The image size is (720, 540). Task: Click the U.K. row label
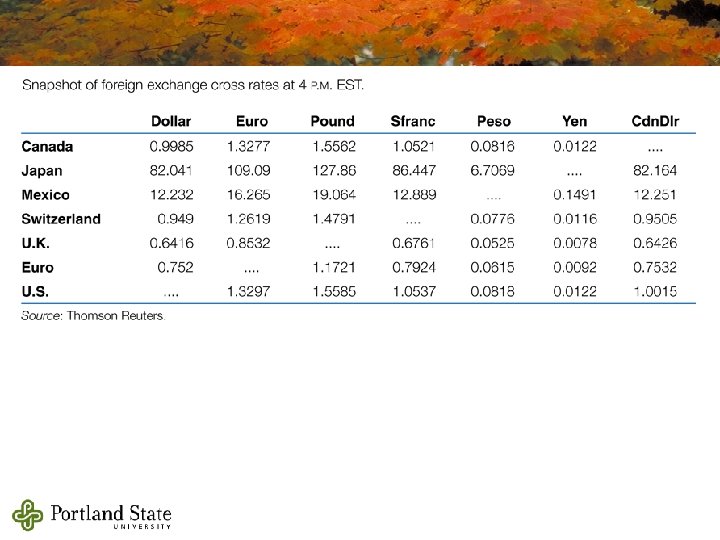pos(36,243)
